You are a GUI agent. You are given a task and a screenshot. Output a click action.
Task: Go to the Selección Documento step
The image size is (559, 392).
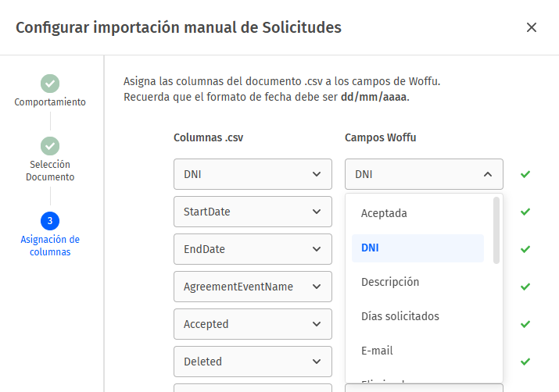pos(50,146)
